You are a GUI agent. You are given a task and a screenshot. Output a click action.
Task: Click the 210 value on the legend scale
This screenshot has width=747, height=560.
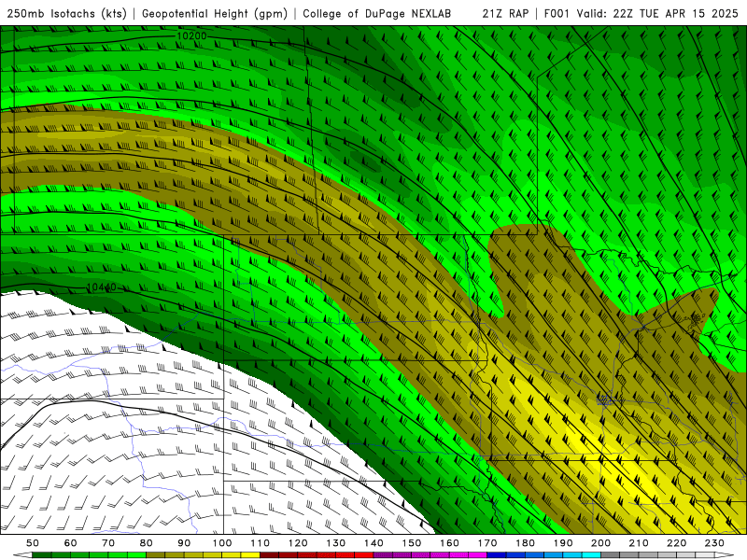[639, 543]
